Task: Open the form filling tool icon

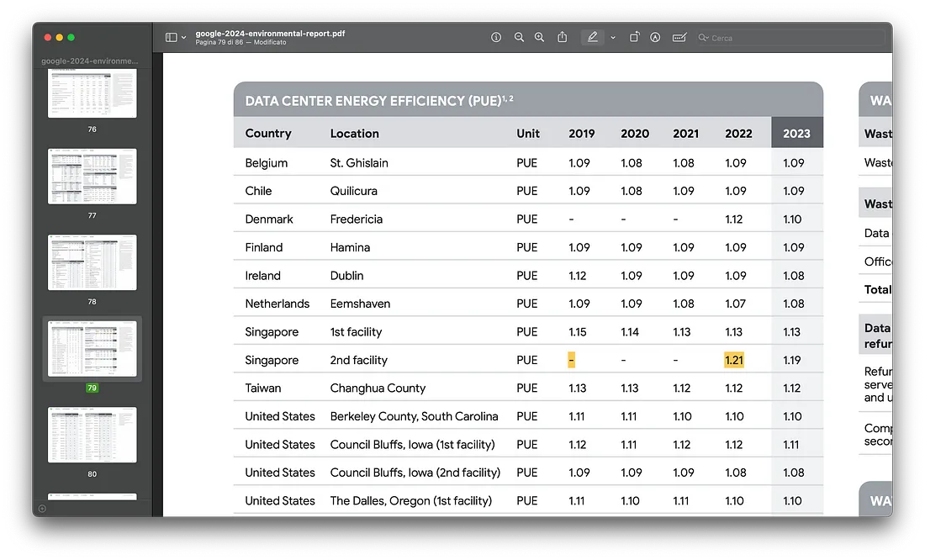Action: click(679, 37)
